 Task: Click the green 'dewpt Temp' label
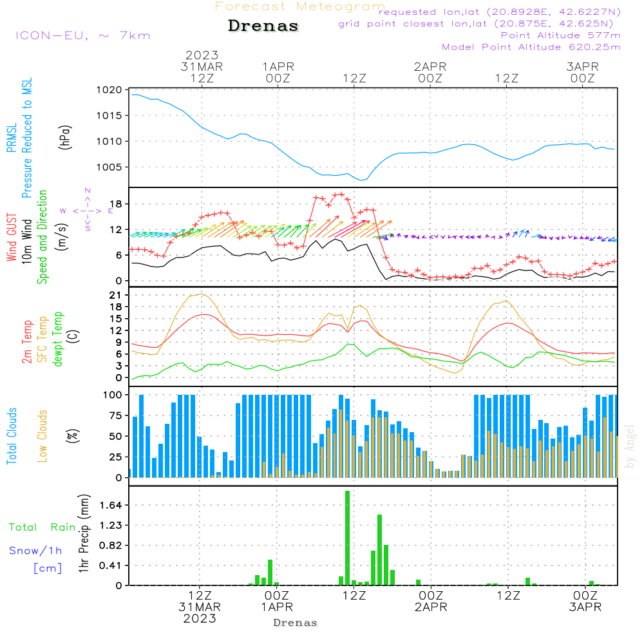57,339
